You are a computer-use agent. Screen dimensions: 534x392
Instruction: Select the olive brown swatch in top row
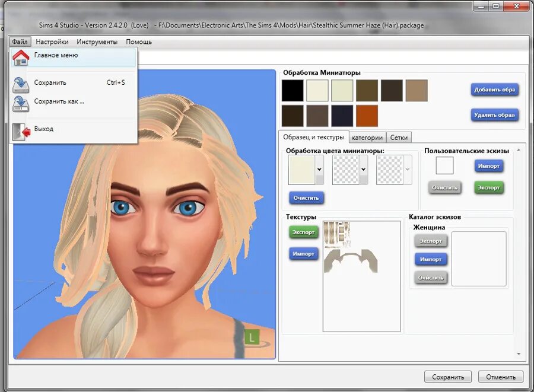367,91
